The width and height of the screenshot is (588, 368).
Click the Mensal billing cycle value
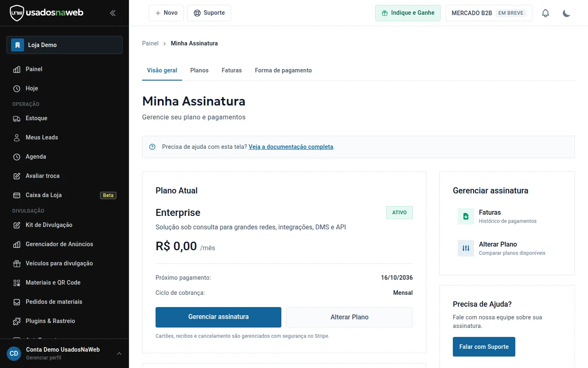pyautogui.click(x=403, y=293)
